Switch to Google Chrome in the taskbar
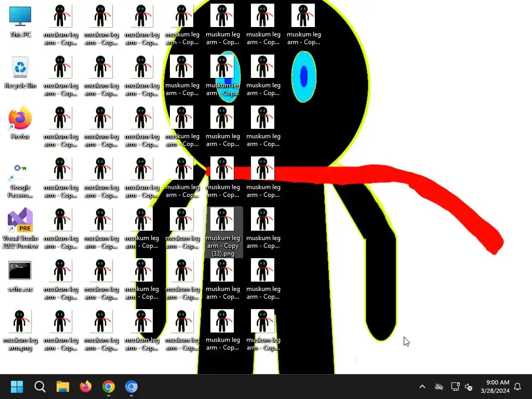The width and height of the screenshot is (532, 399). 109,387
